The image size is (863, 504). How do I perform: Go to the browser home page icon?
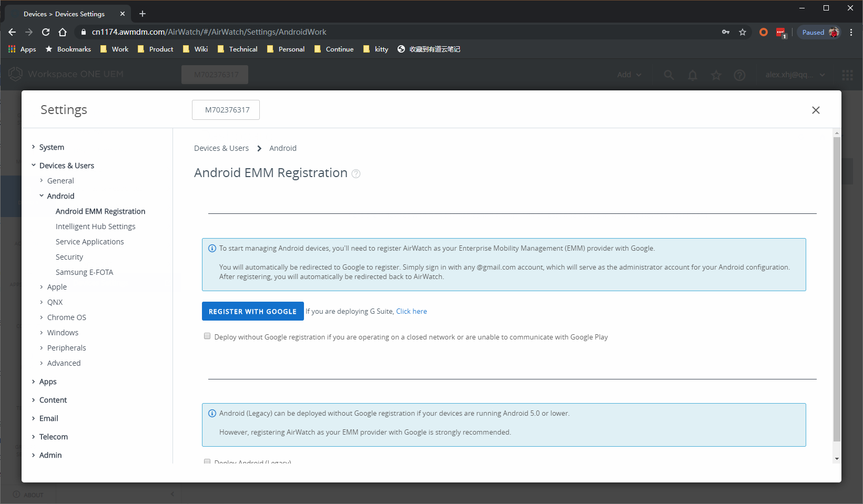(63, 32)
